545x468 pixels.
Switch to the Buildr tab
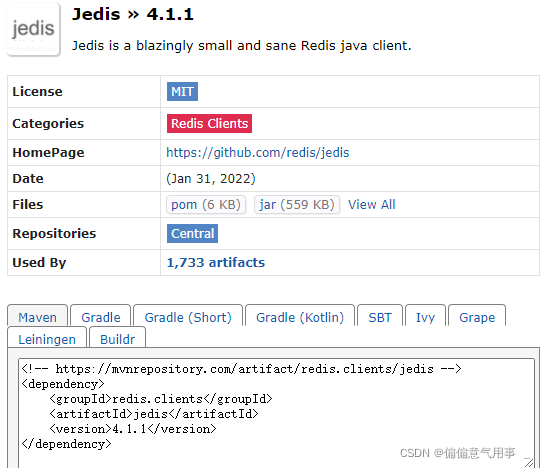(117, 338)
